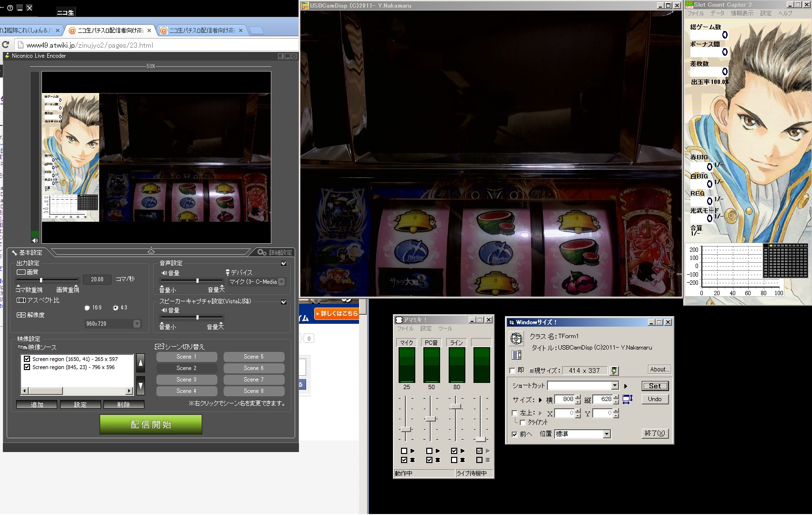Click the Slot Count Capter title bar icon

[x=689, y=4]
